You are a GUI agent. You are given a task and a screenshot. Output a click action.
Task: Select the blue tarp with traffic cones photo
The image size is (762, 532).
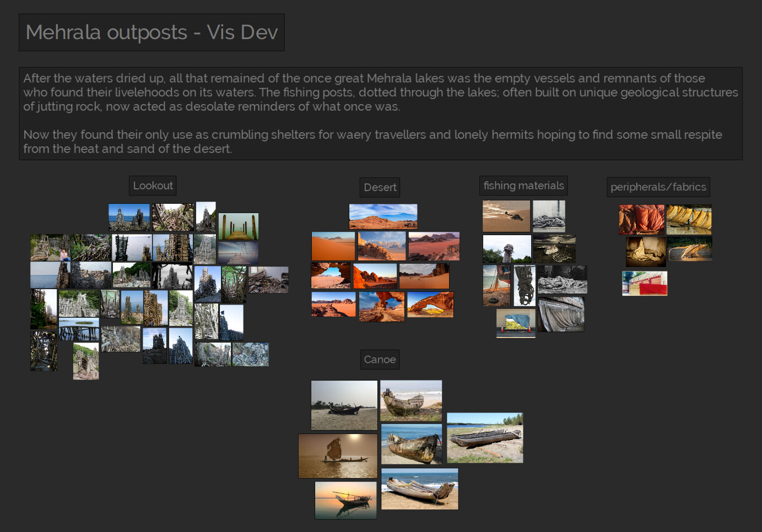tap(516, 323)
